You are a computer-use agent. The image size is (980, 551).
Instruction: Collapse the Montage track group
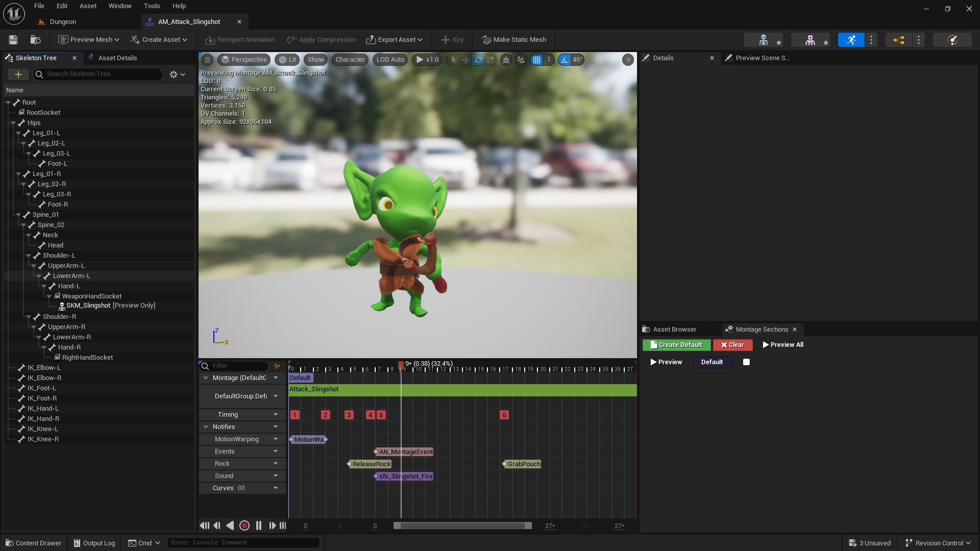pos(206,378)
